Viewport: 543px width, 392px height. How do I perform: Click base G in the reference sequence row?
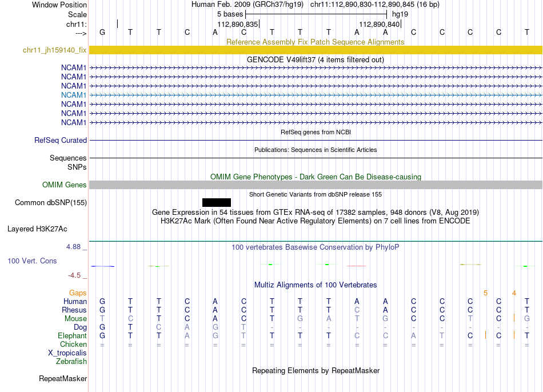pos(102,32)
